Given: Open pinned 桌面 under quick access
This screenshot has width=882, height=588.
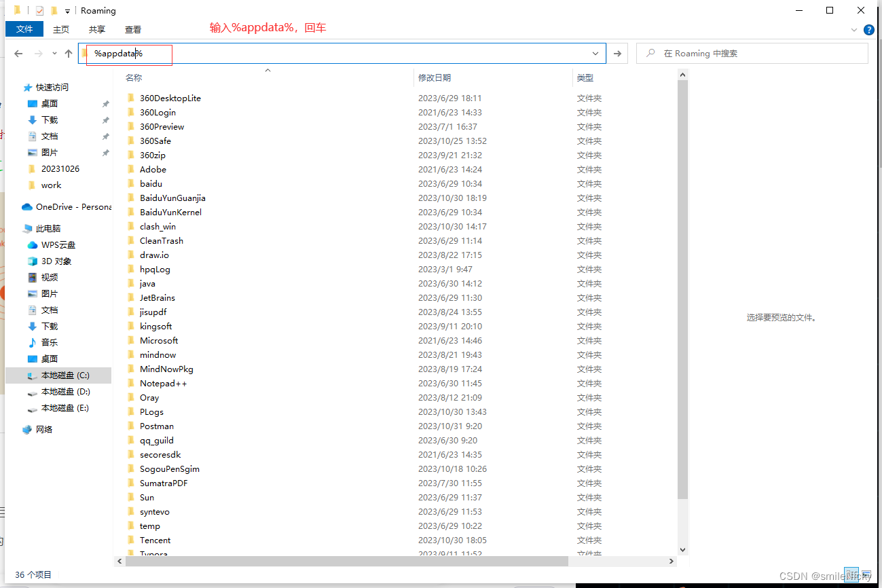Looking at the screenshot, I should 50,104.
